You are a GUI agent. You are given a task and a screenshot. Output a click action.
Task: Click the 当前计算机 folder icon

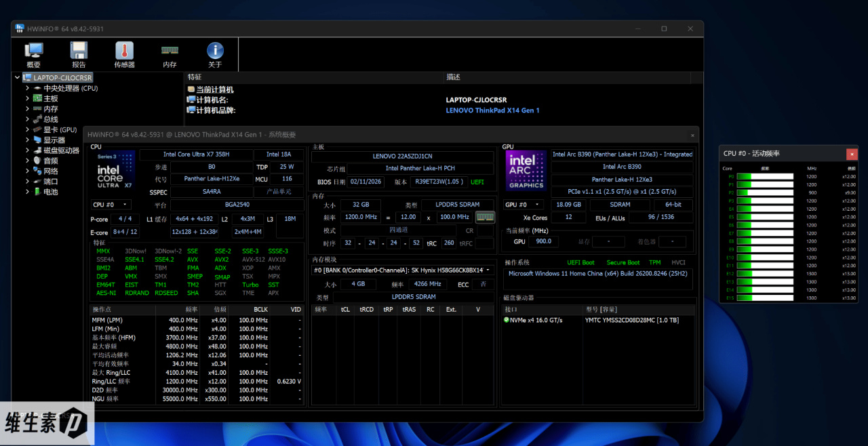point(191,89)
